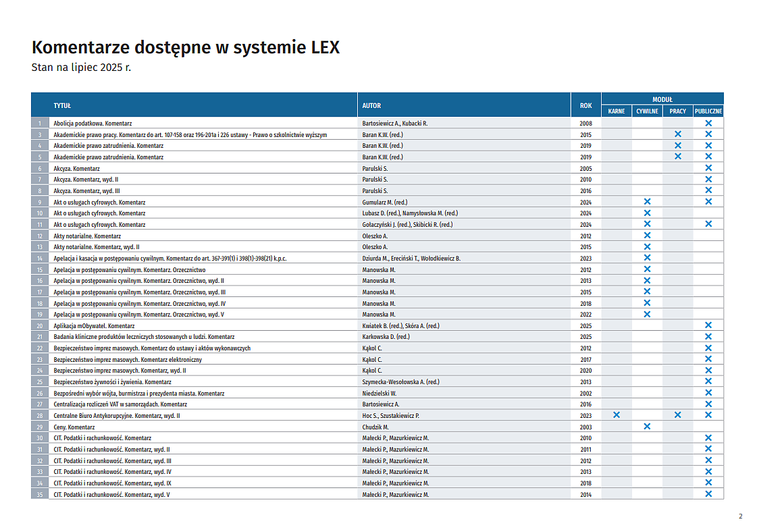The image size is (757, 532).
Task: Toggle PUBLICZNE mark for Akcyza. Komentarz, wyd. III
Action: (708, 190)
